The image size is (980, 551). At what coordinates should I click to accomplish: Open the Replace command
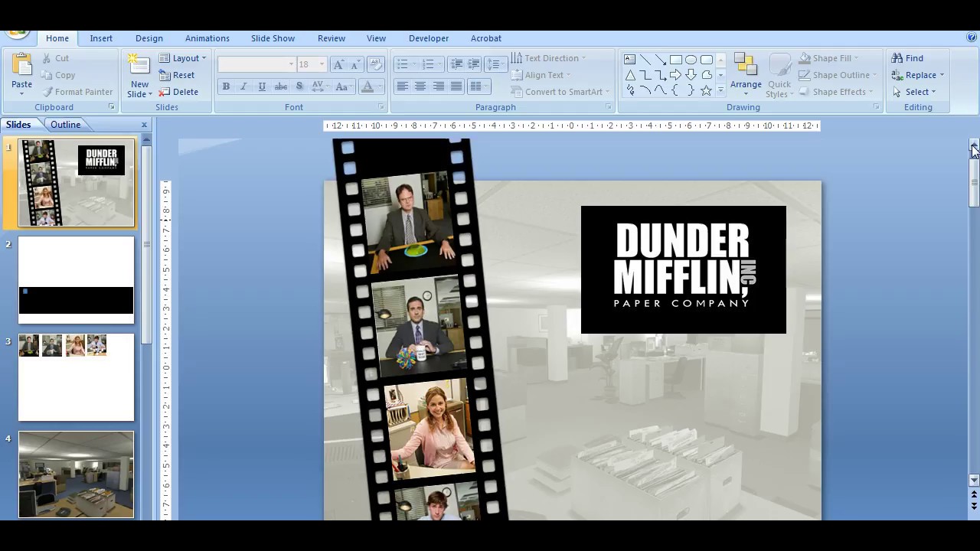pyautogui.click(x=918, y=75)
